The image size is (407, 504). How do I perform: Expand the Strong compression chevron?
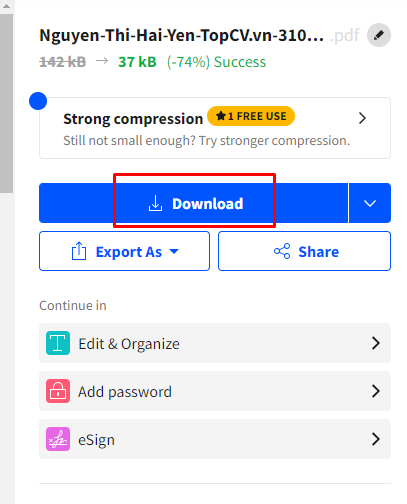[362, 118]
